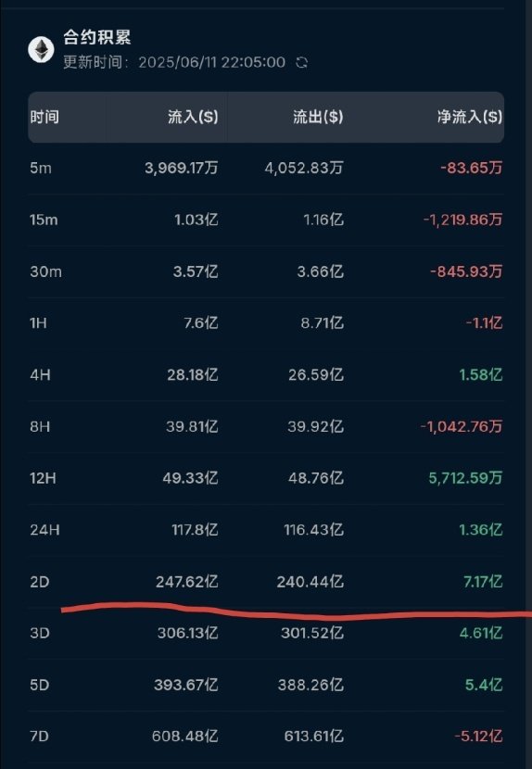Sort by 流入($) column header
The height and width of the screenshot is (769, 532).
193,118
